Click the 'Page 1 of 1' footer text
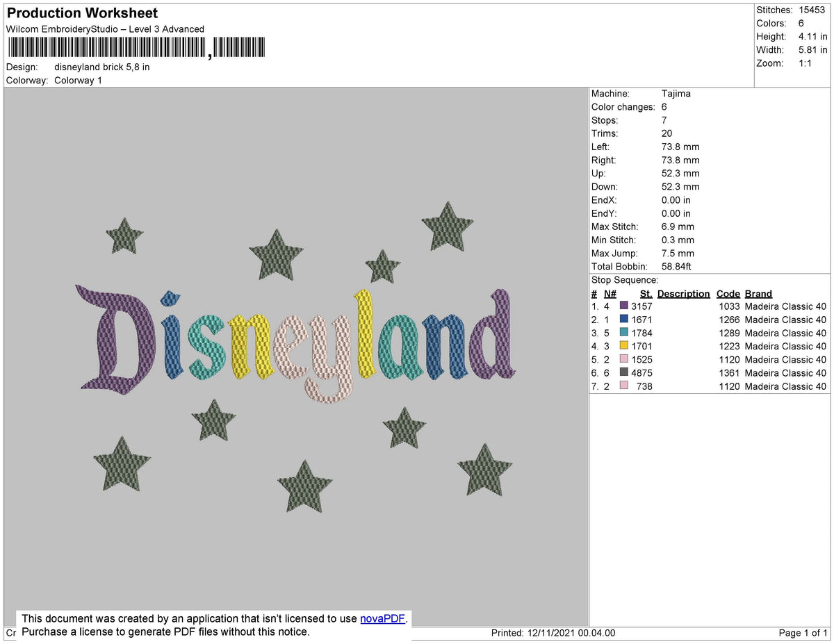Viewport: 834px width, 644px height. click(803, 633)
